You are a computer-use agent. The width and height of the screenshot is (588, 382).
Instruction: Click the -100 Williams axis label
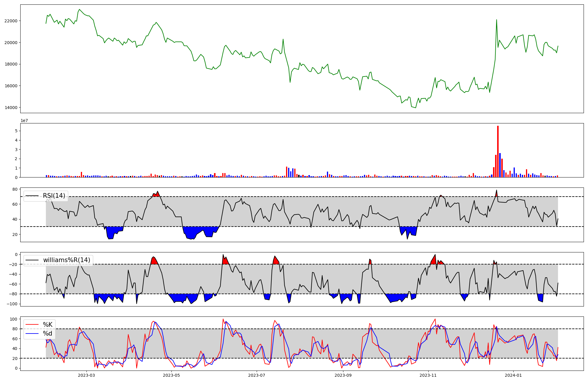(x=12, y=304)
